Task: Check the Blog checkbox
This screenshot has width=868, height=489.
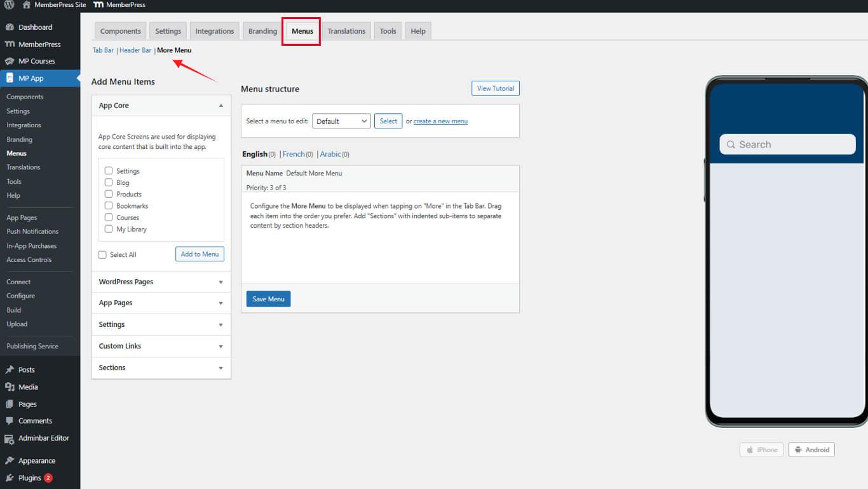Action: tap(109, 183)
